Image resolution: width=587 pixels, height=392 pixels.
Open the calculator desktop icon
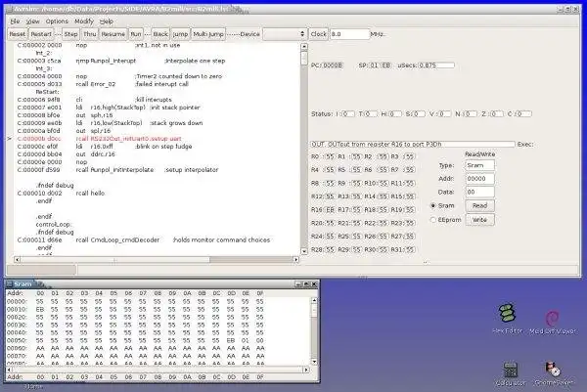(x=511, y=373)
